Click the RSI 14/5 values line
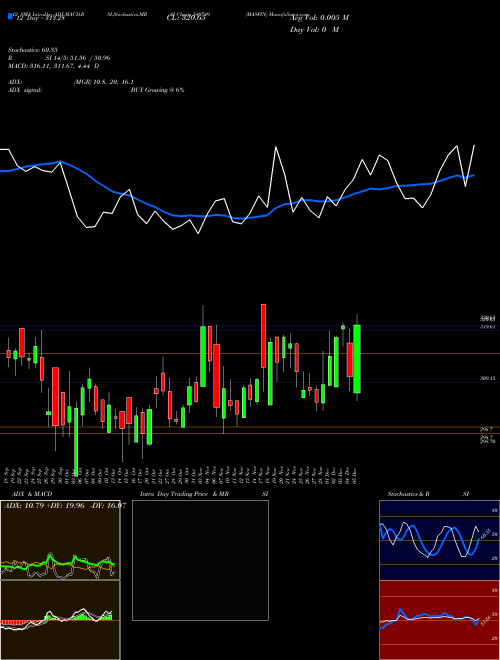The image size is (500, 660). pos(59,58)
